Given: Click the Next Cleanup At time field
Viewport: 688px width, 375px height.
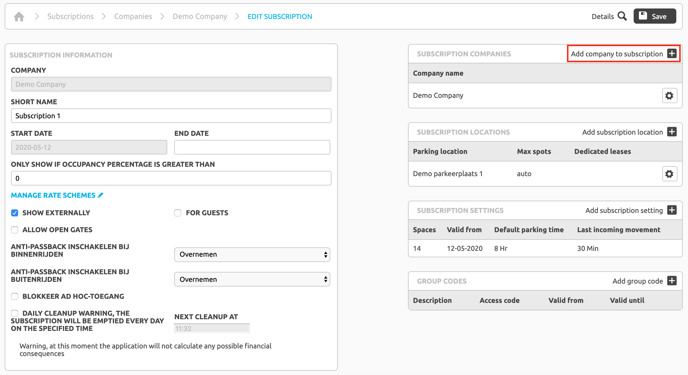Looking at the screenshot, I should [x=212, y=329].
